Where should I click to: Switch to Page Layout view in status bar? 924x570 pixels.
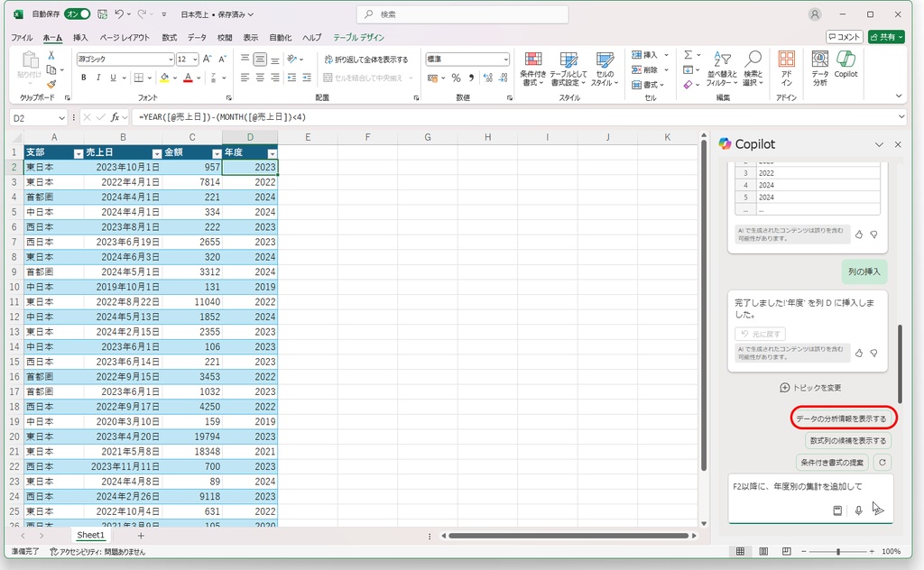point(763,551)
